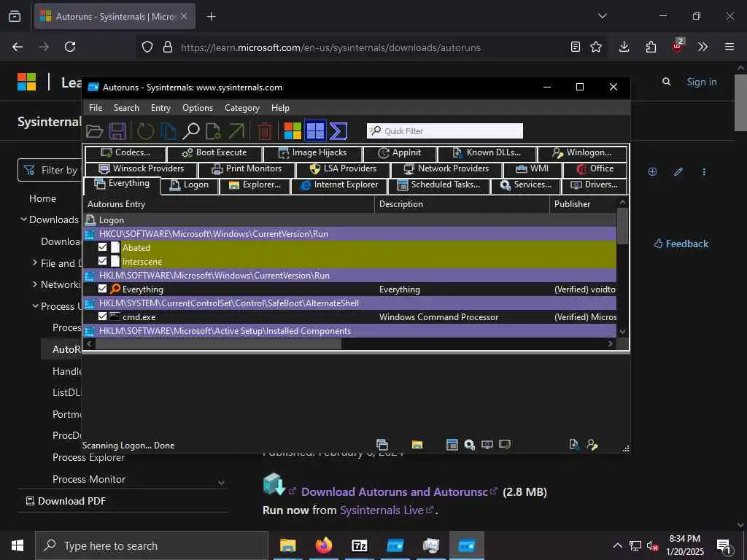Viewport: 747px width, 560px height.
Task: Toggle Firefox reader view icon
Action: point(576,47)
